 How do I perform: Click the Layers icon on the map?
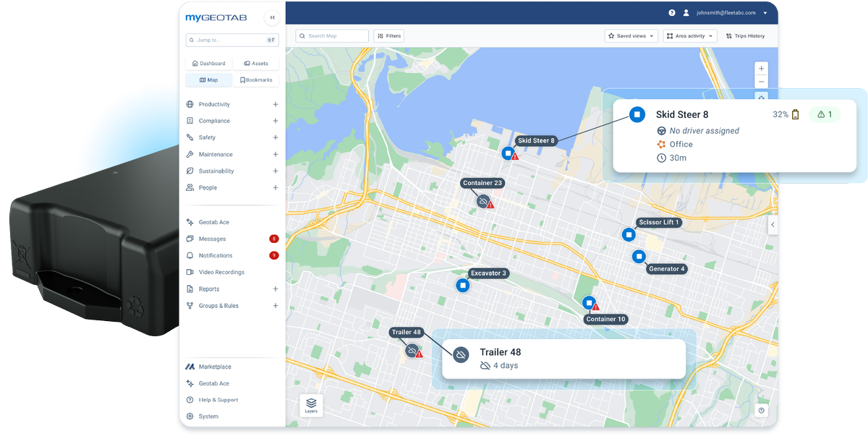click(311, 405)
